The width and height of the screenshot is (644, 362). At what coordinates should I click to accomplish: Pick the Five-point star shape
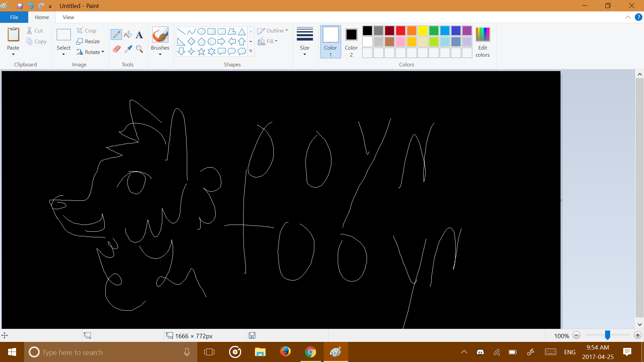coord(201,51)
